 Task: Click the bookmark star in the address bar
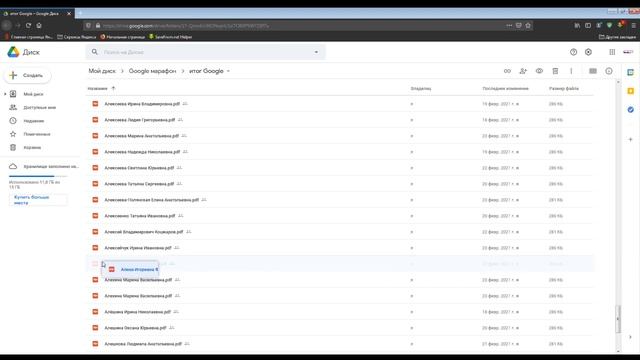click(x=528, y=25)
